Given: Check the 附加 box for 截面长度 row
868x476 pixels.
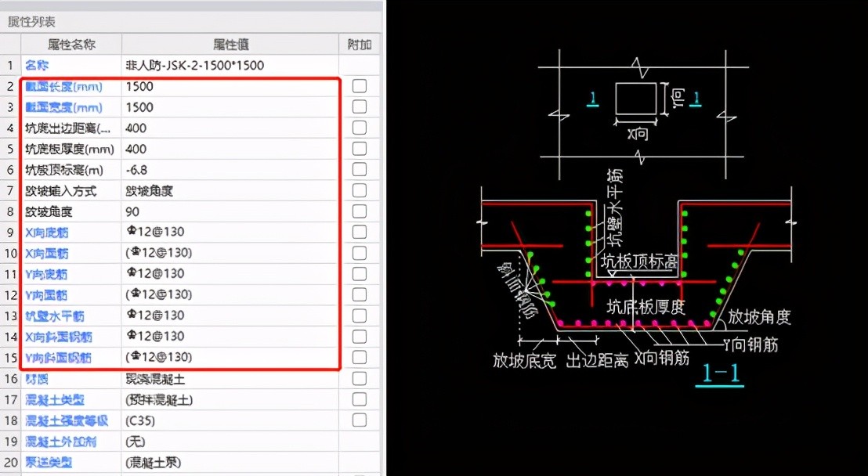Looking at the screenshot, I should [359, 86].
